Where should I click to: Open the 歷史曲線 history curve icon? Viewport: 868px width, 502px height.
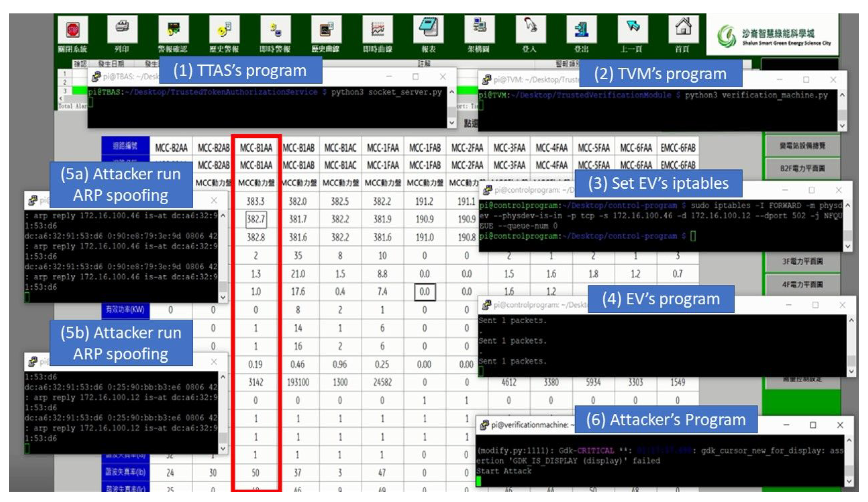tap(326, 29)
